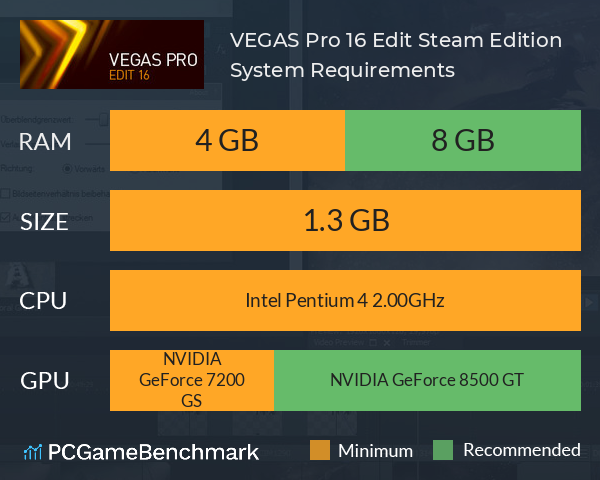Click the NVIDIA GeForce 8500 GT bar
Image resolution: width=600 pixels, height=480 pixels.
427,380
